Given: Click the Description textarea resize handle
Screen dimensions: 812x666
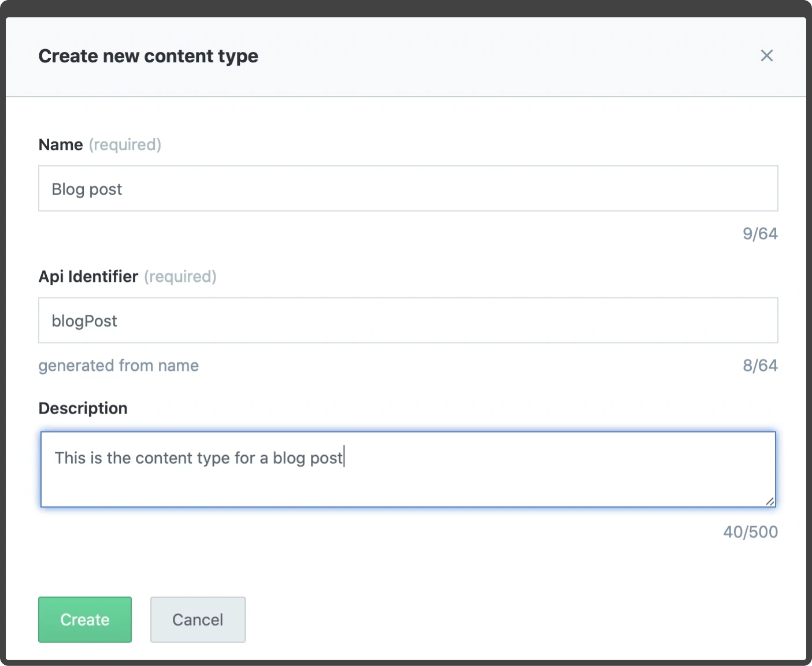Looking at the screenshot, I should pos(770,501).
